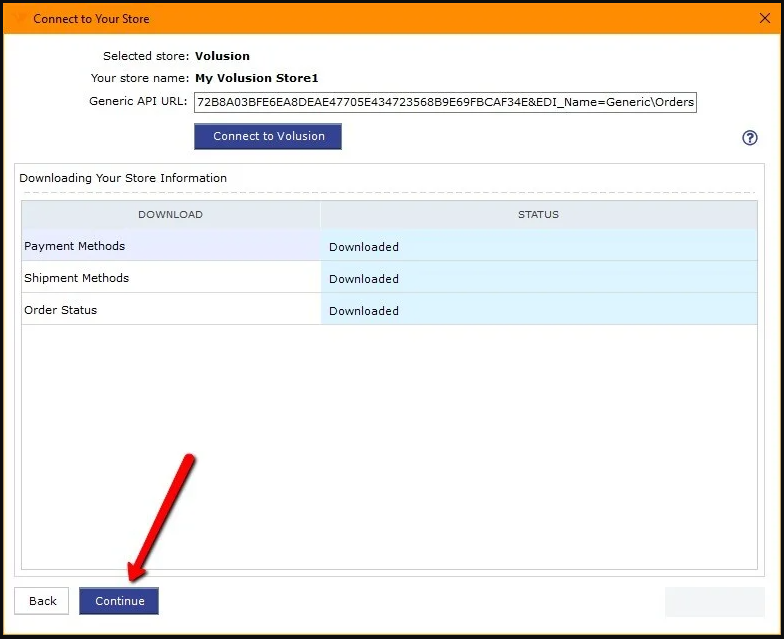Click the Downloading Your Store Information heading
Screen dimensions: 784x639
(123, 178)
